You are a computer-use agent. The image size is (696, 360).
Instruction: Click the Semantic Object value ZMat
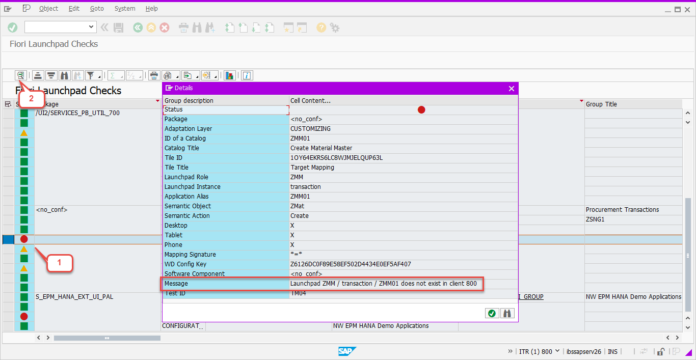297,206
